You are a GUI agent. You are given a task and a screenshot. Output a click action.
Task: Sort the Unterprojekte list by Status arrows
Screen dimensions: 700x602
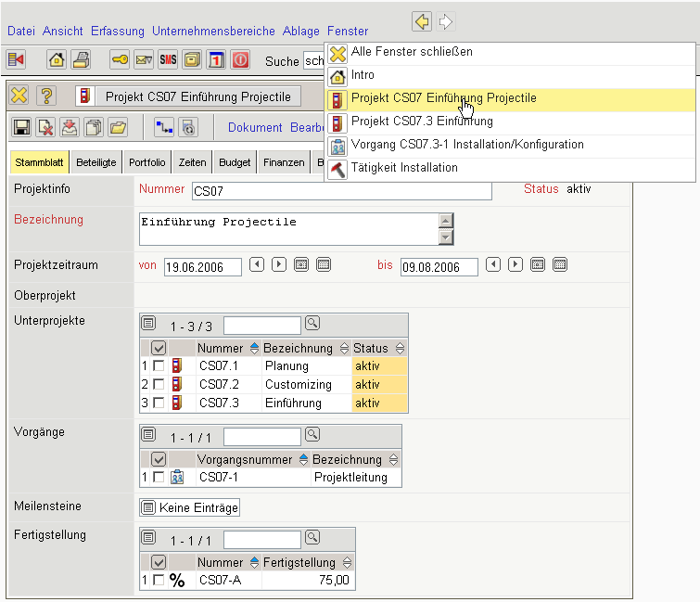(400, 348)
